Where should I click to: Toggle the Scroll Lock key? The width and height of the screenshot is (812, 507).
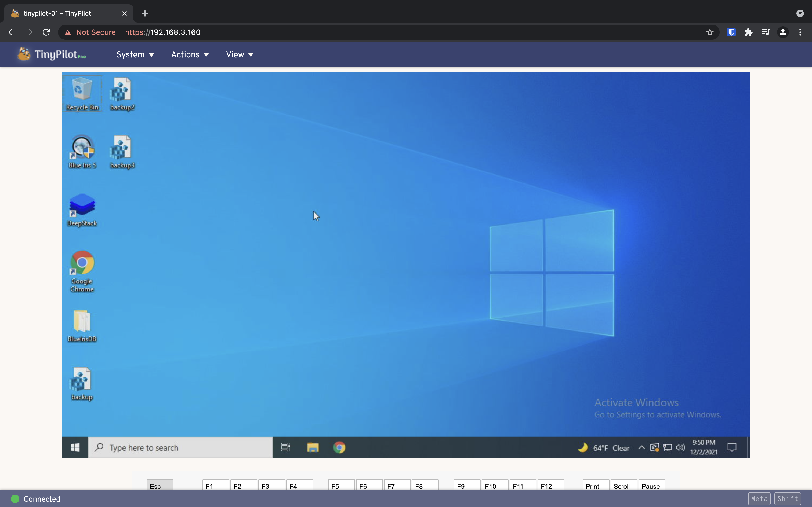(x=621, y=486)
